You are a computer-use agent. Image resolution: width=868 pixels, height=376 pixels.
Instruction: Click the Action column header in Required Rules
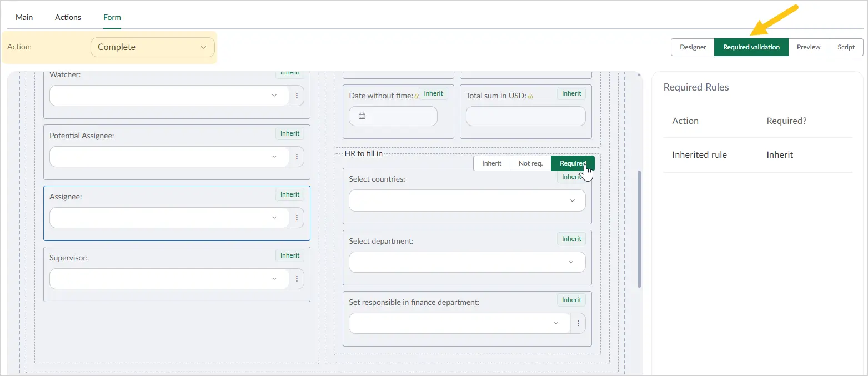point(685,121)
